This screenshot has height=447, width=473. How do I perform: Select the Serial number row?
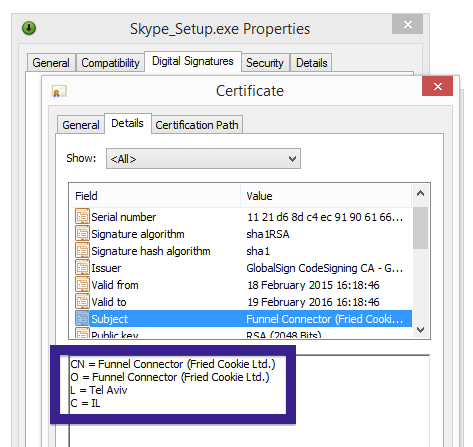click(241, 217)
